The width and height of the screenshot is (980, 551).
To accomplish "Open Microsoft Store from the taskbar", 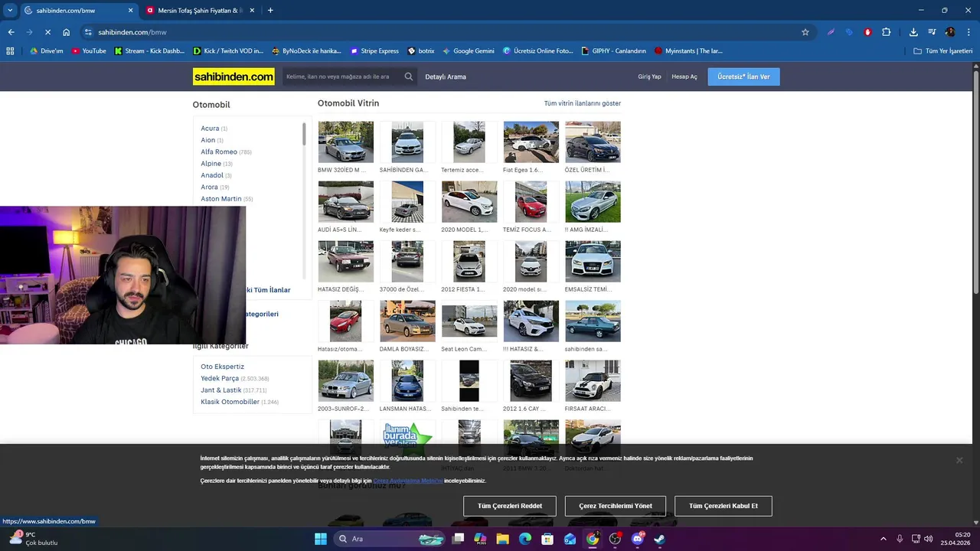I will [547, 539].
